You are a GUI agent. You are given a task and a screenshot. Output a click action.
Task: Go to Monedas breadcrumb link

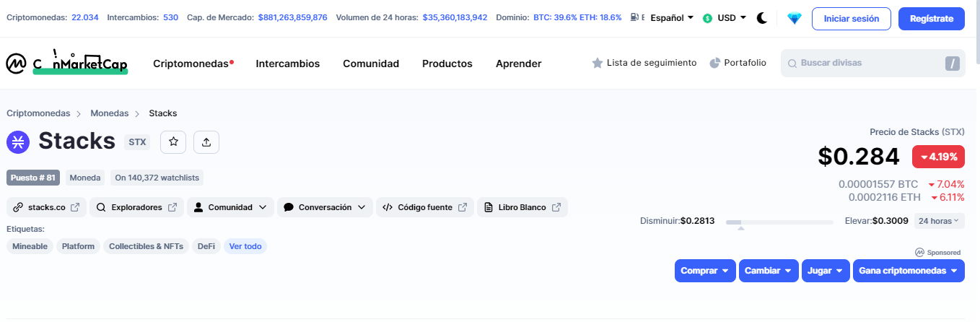pyautogui.click(x=109, y=113)
